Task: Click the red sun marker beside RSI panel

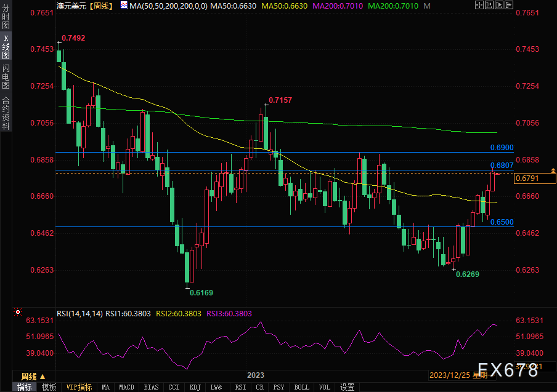Action: 17,313
